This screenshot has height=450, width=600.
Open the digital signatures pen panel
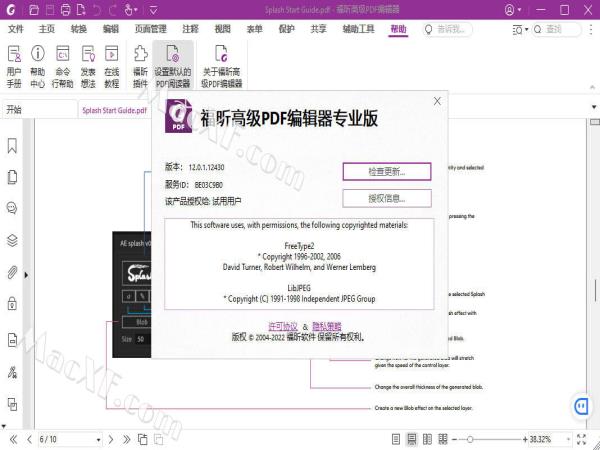point(12,372)
